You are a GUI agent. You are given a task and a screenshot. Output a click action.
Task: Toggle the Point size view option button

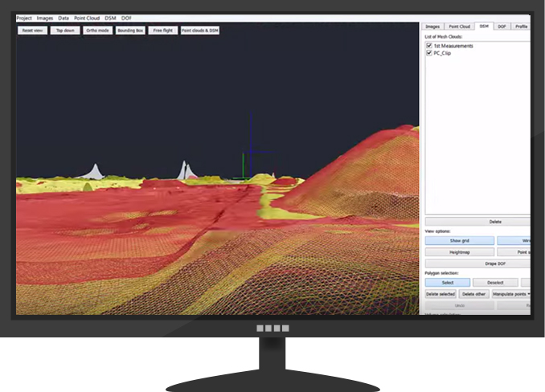[514, 252]
